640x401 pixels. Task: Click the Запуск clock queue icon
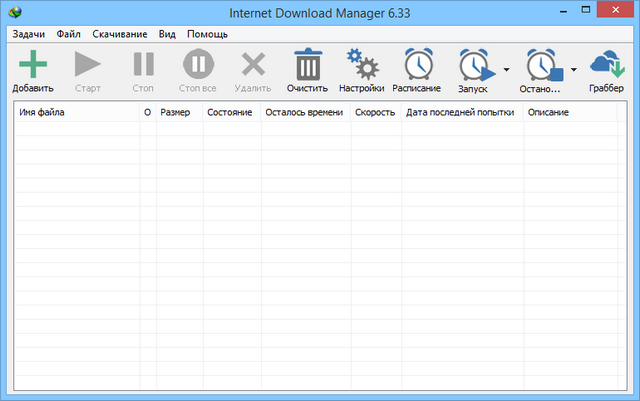coord(473,67)
